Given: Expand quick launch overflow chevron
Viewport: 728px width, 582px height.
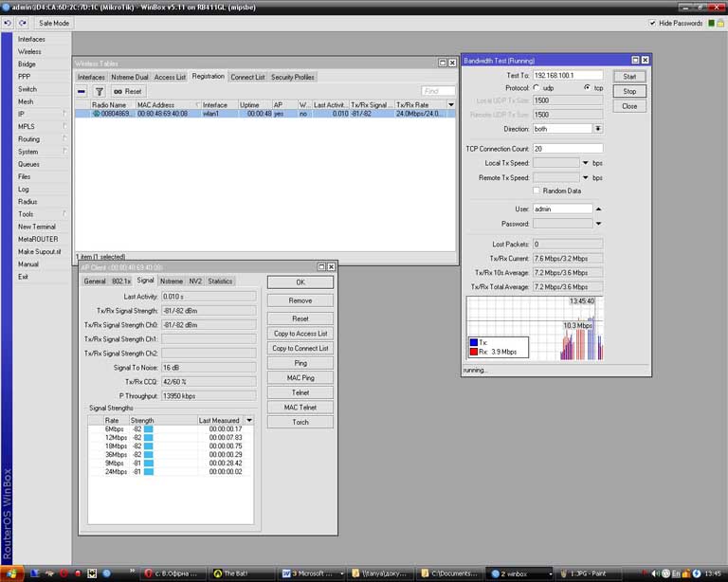Looking at the screenshot, I should pyautogui.click(x=132, y=571).
